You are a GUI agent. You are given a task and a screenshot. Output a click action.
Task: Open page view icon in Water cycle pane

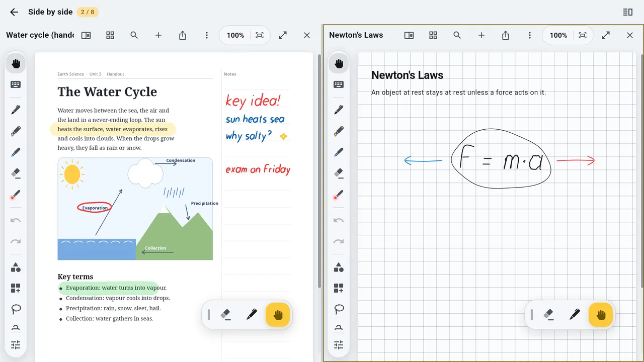(86, 35)
